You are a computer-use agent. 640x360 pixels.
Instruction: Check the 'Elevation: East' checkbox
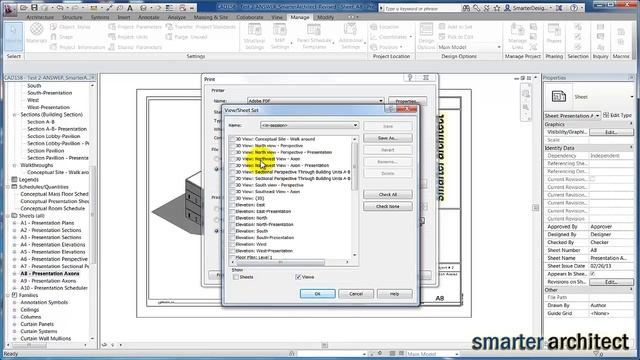tap(232, 205)
